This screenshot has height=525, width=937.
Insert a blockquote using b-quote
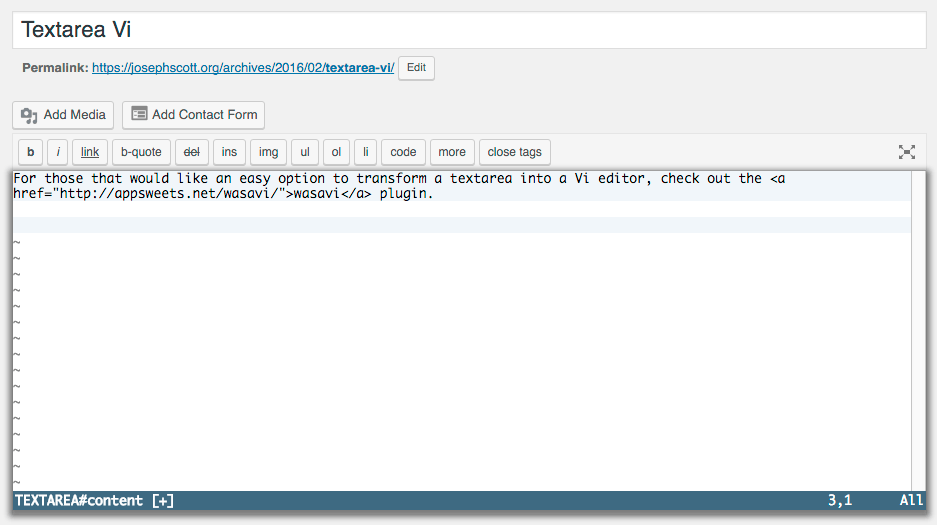point(141,152)
